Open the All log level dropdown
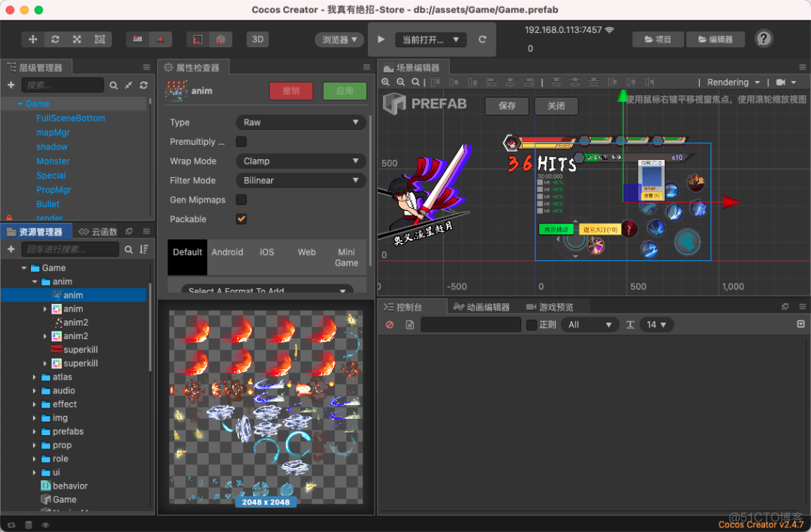The width and height of the screenshot is (811, 532). coord(589,325)
